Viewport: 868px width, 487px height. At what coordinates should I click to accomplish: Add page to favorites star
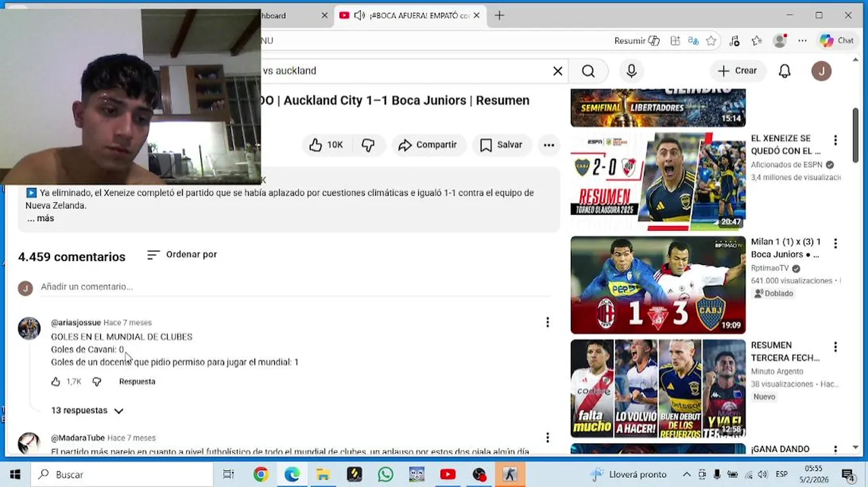[x=711, y=41]
